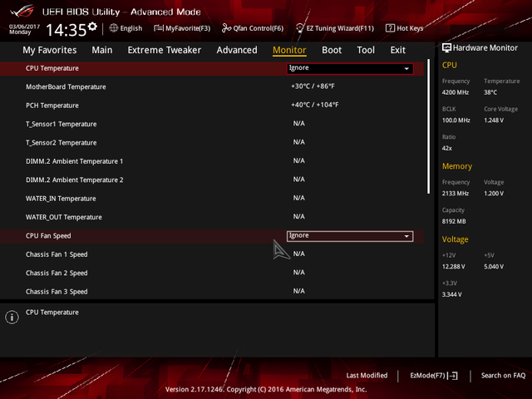
Task: Select Chassis Fan 2 Speed row
Action: pyautogui.click(x=57, y=273)
